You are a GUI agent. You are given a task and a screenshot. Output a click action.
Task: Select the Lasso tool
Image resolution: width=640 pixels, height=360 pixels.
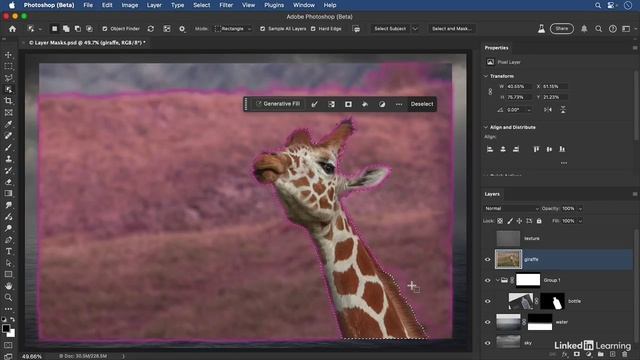click(8, 78)
